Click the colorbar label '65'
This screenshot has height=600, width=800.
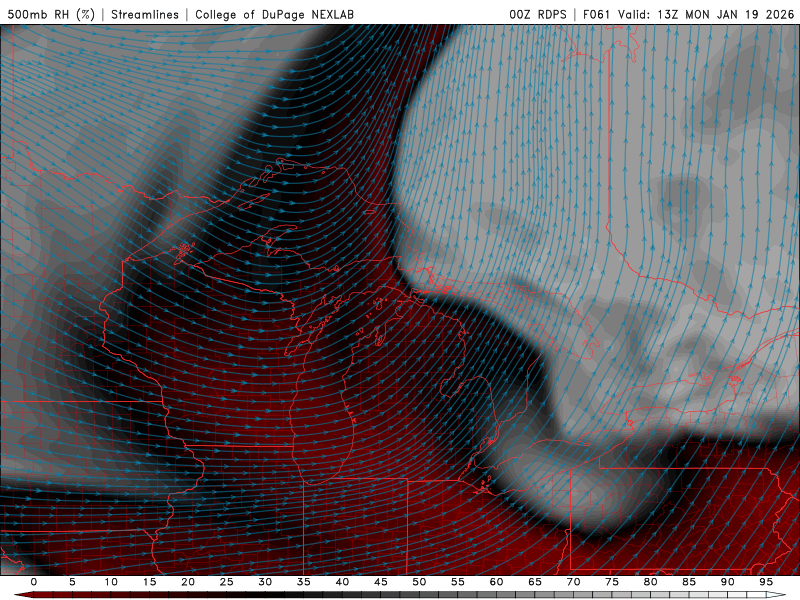(x=535, y=582)
